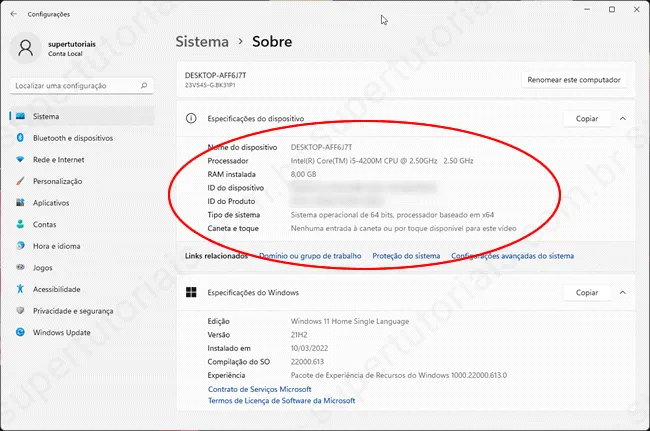Maximize the Configurações window
Screen dimensions: 650x431
pos(612,10)
